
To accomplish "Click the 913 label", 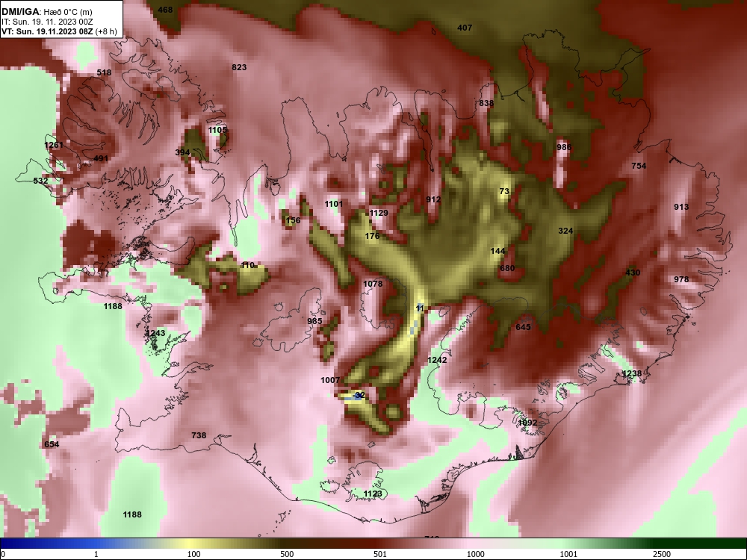I will (x=681, y=207).
